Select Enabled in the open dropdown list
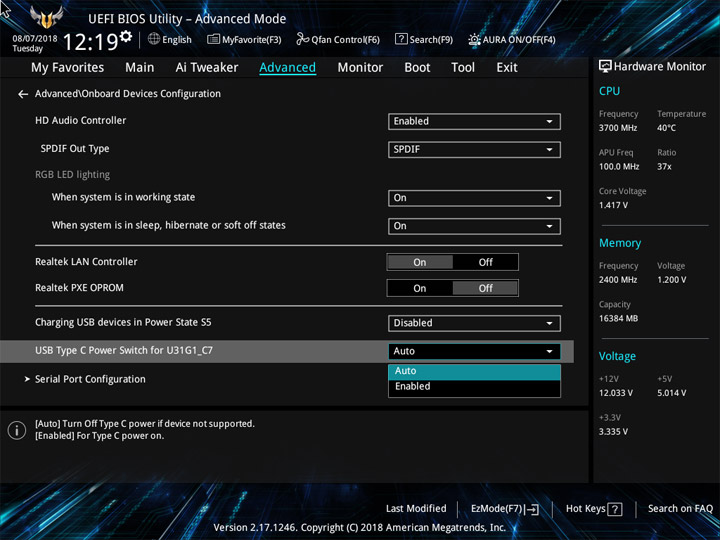This screenshot has height=540, width=720. coord(474,387)
